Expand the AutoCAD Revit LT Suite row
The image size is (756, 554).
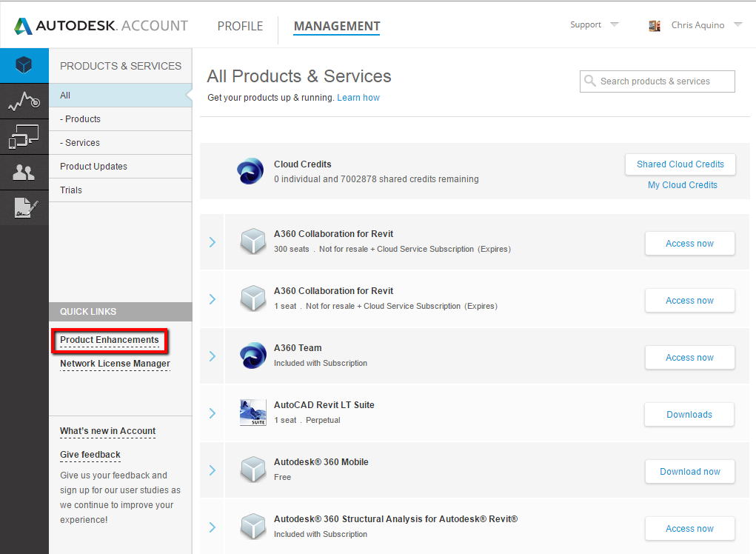click(213, 413)
